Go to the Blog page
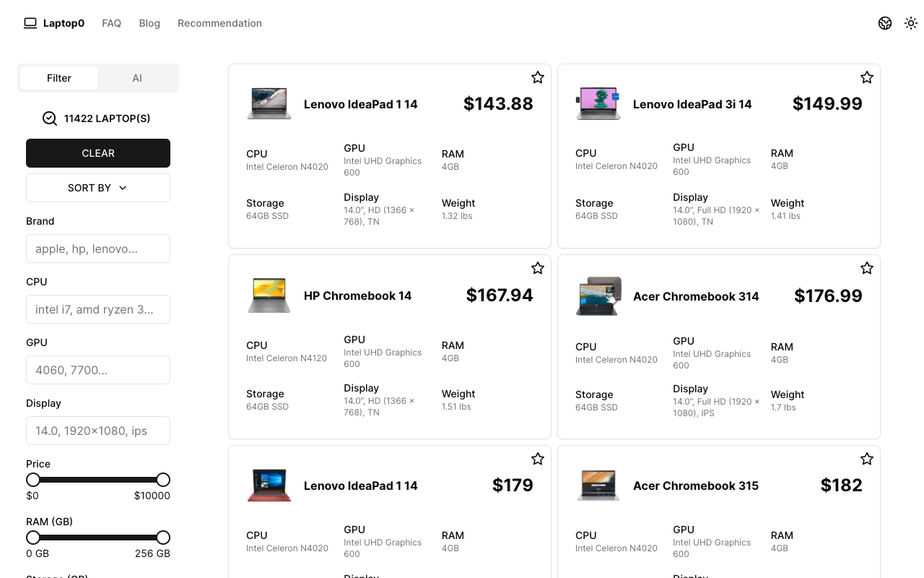This screenshot has height=578, width=924. 149,23
